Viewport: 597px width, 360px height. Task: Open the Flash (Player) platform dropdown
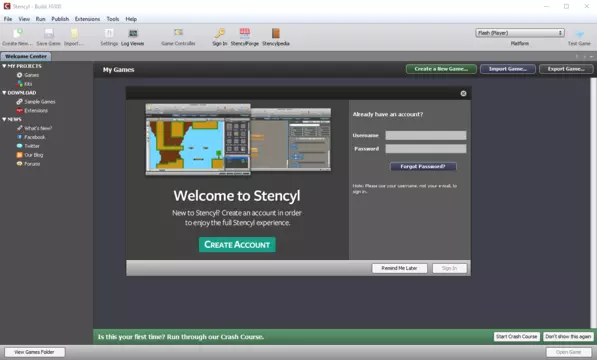pos(520,33)
